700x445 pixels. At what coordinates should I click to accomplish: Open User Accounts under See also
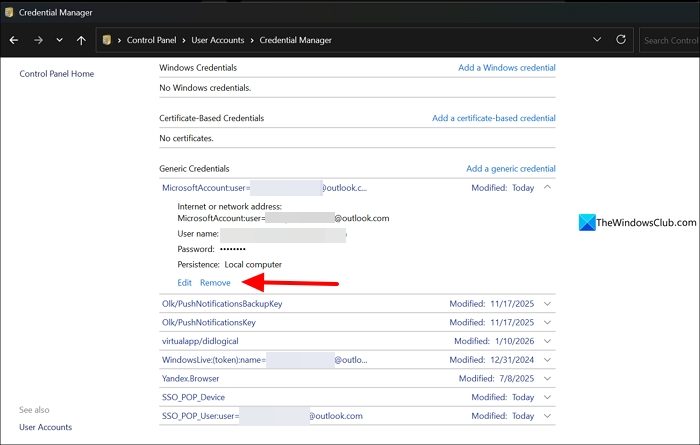pyautogui.click(x=46, y=427)
